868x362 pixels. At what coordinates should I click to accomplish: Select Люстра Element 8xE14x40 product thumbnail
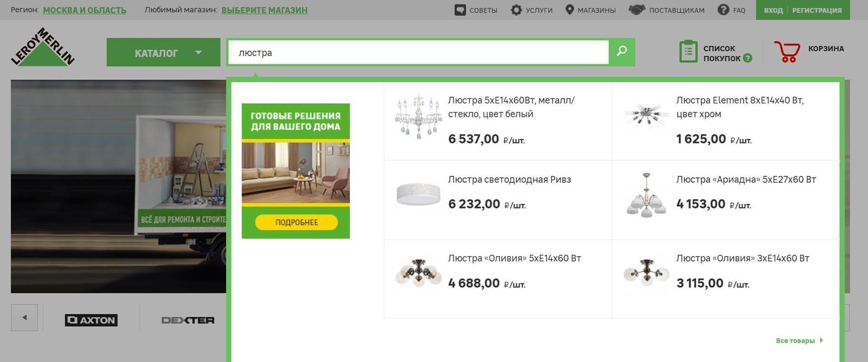(645, 116)
